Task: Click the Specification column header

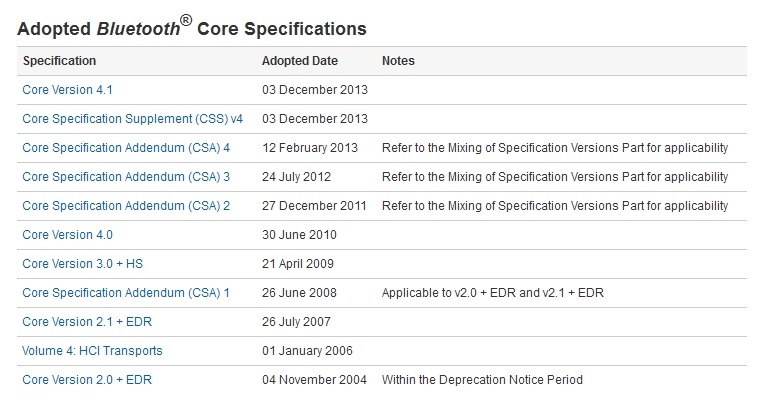Action: pos(60,61)
